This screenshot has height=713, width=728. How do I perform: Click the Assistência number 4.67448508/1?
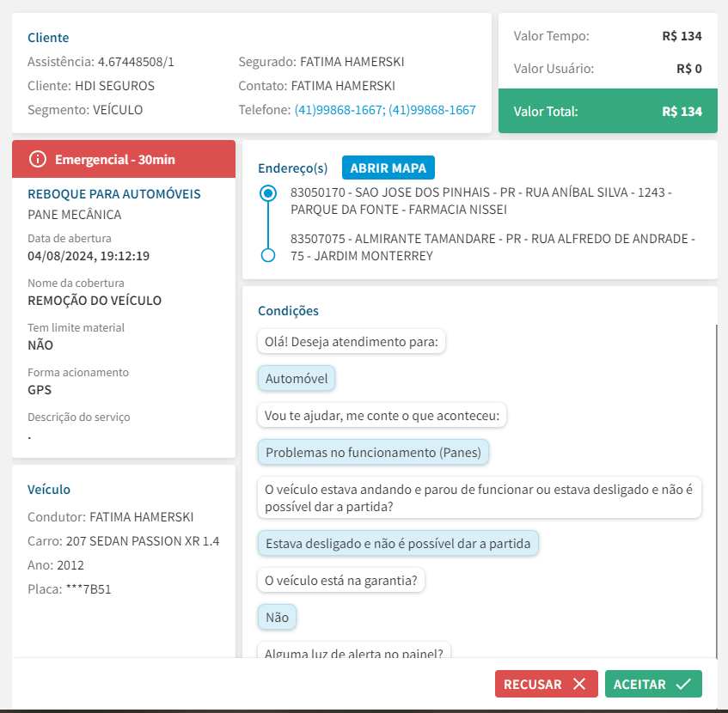coord(136,62)
